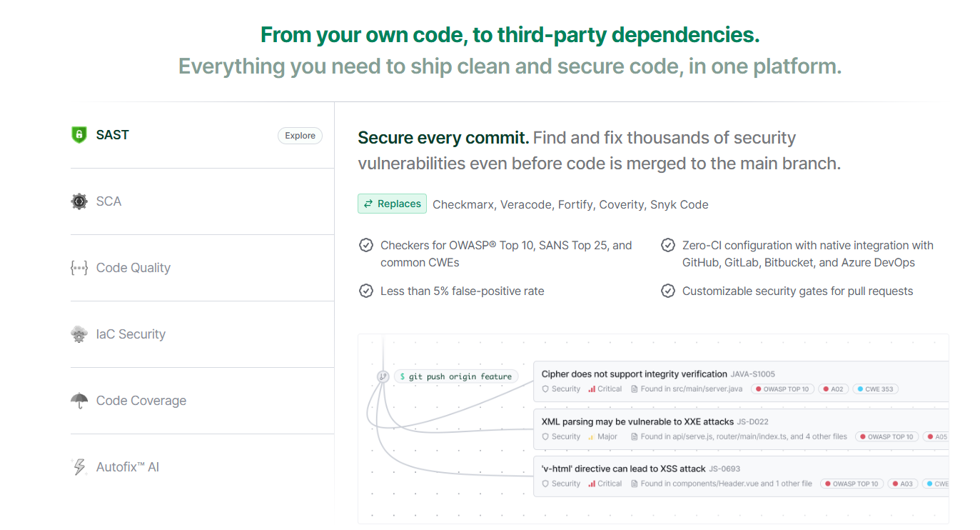This screenshot has height=530, width=980.
Task: Click the swap arrows icon in Replaces badge
Action: pos(368,204)
